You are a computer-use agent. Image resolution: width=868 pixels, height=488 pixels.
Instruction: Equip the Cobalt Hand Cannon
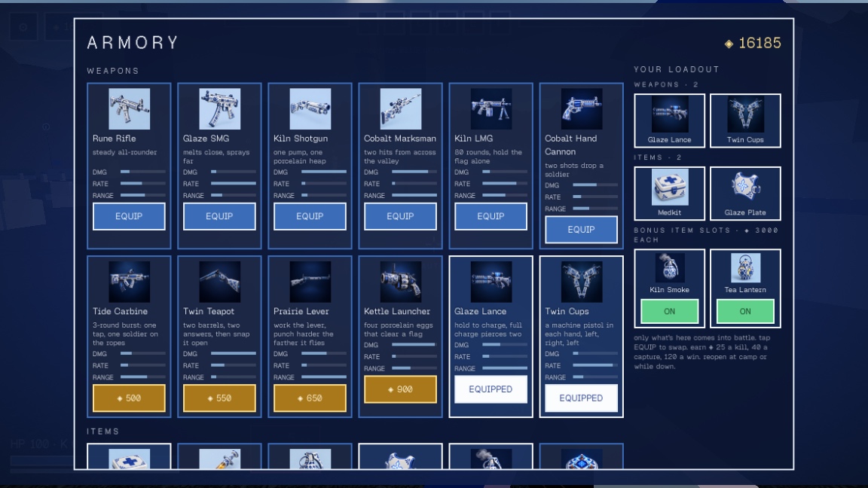[581, 230]
